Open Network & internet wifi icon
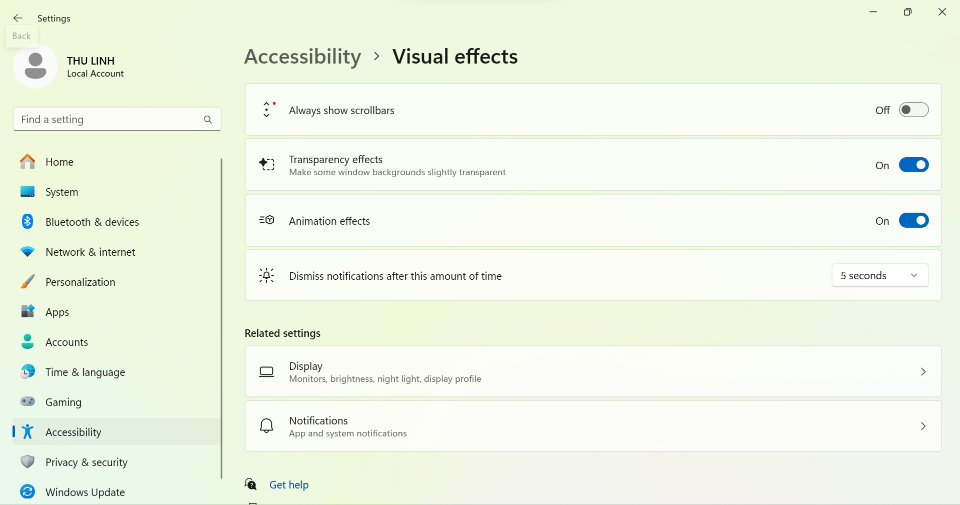The height and width of the screenshot is (505, 960). tap(27, 252)
